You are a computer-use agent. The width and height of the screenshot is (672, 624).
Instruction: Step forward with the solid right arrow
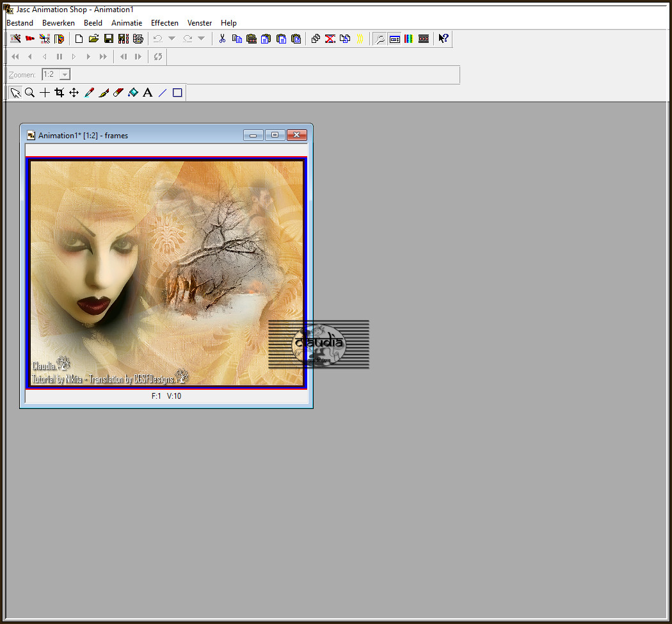point(88,56)
